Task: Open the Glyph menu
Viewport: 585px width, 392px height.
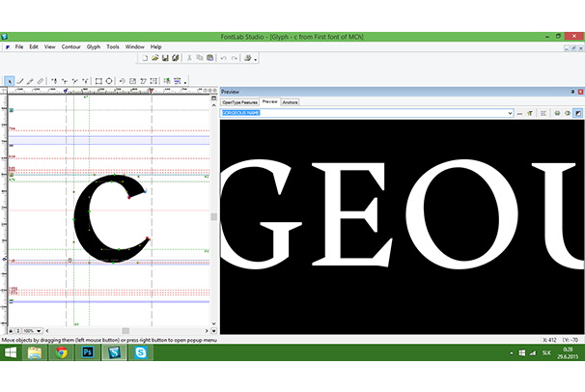Action: pos(94,46)
